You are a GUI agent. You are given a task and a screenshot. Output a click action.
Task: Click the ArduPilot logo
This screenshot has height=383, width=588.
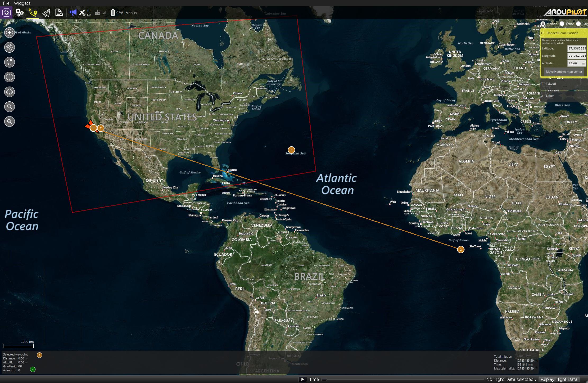(565, 12)
